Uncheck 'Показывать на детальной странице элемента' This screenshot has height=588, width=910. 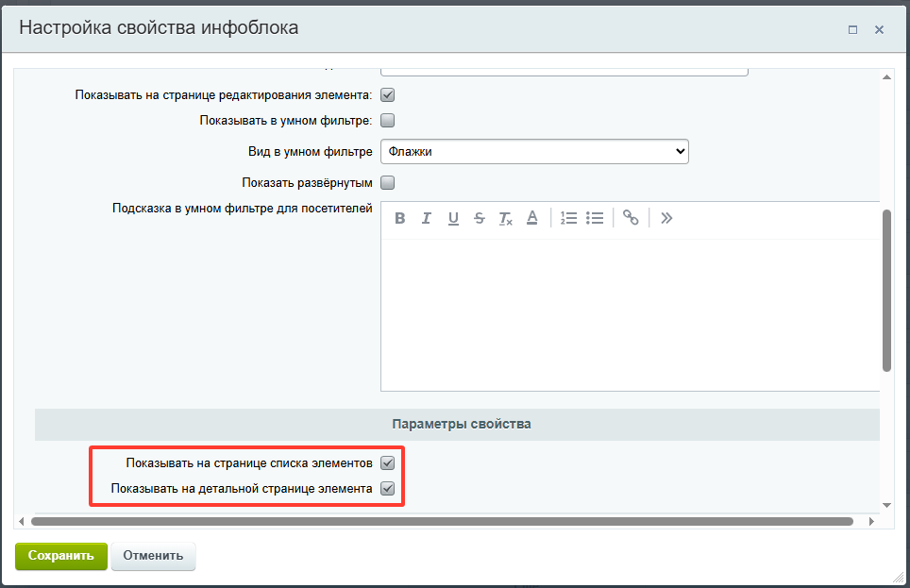coord(388,488)
